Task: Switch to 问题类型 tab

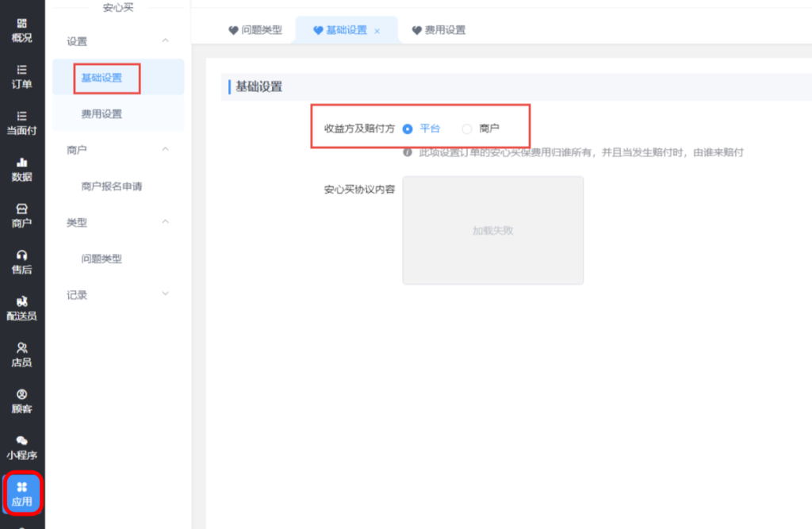Action: (x=255, y=30)
